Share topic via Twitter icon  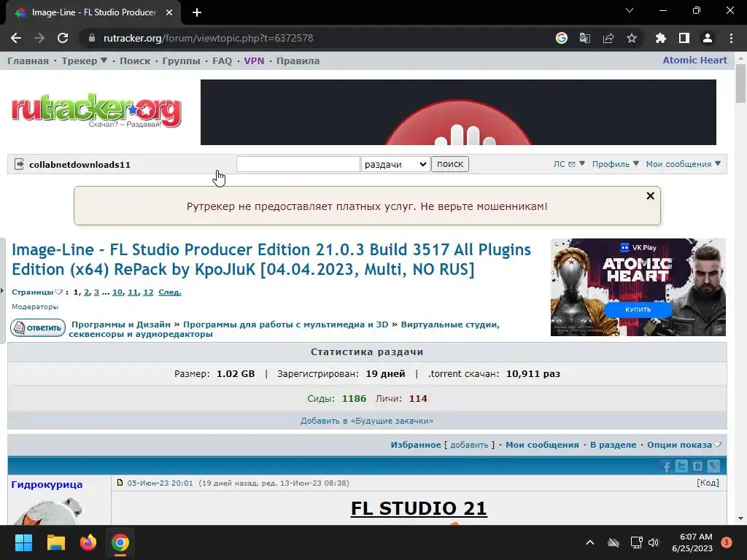coord(682,466)
